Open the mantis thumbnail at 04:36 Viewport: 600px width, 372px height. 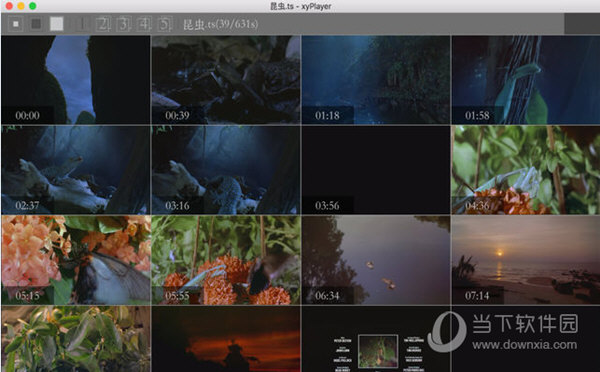click(526, 170)
